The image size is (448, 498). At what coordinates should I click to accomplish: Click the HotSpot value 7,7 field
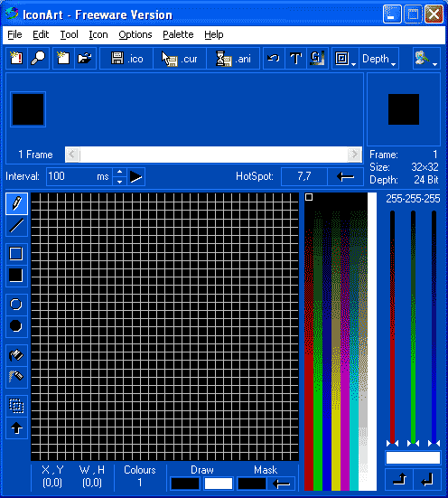tap(304, 176)
